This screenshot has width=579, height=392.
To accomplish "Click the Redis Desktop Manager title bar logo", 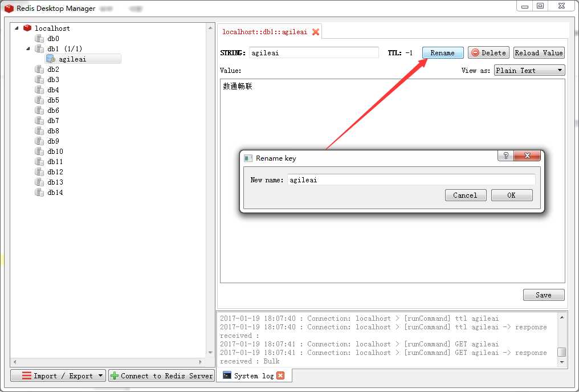I will 9,8.
